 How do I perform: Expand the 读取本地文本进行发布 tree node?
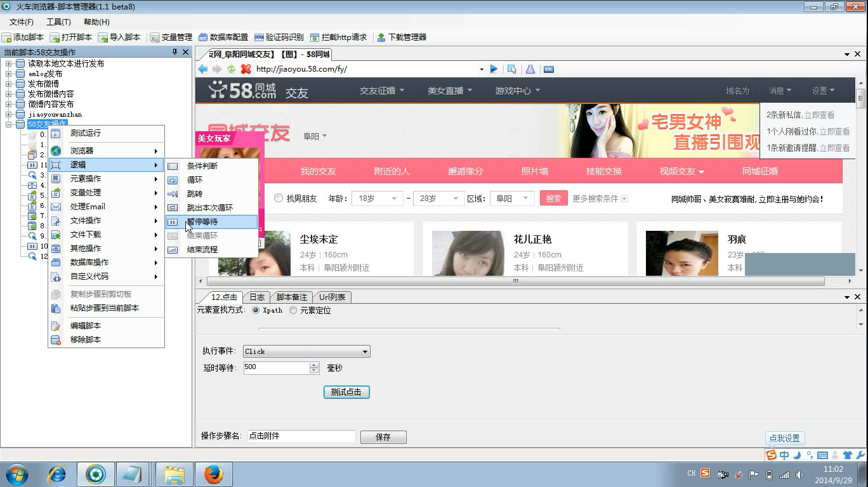[9, 63]
